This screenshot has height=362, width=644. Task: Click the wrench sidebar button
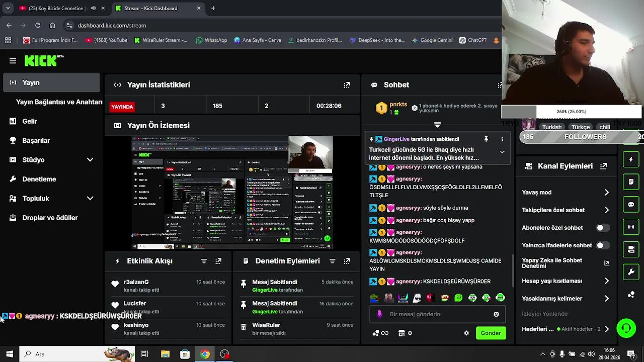pos(631,272)
